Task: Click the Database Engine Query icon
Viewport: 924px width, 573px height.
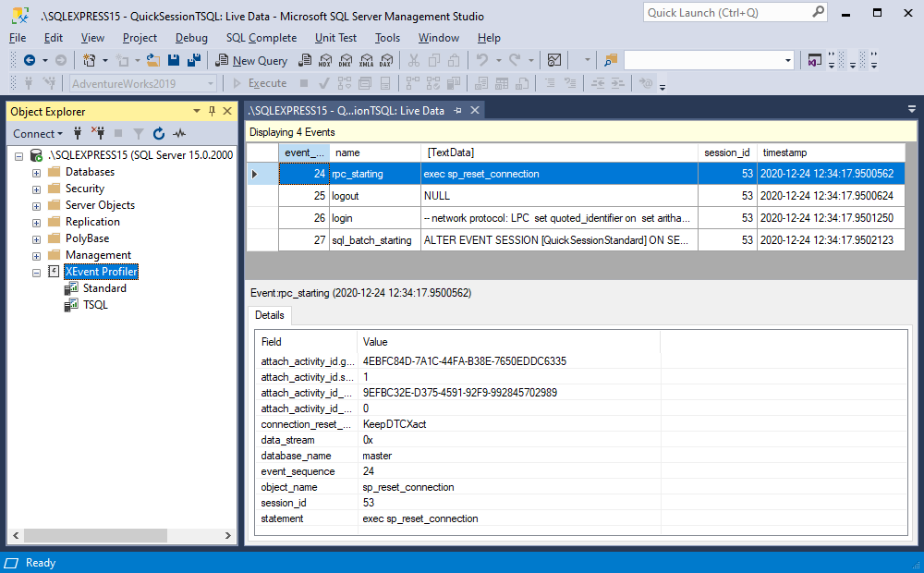Action: [x=305, y=60]
